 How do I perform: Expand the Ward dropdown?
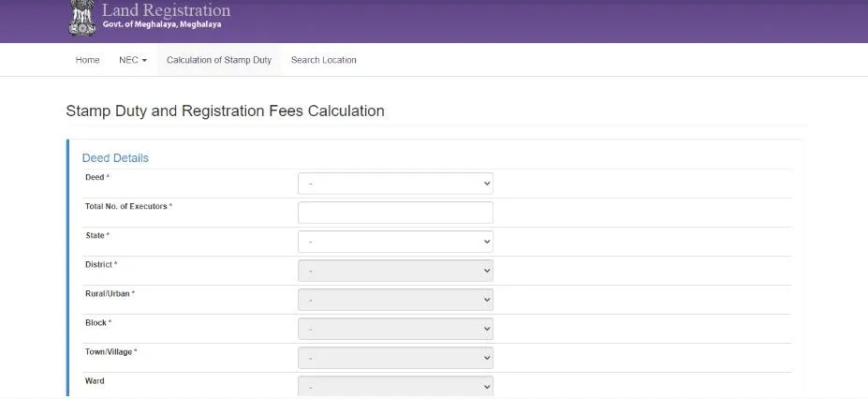coord(394,386)
